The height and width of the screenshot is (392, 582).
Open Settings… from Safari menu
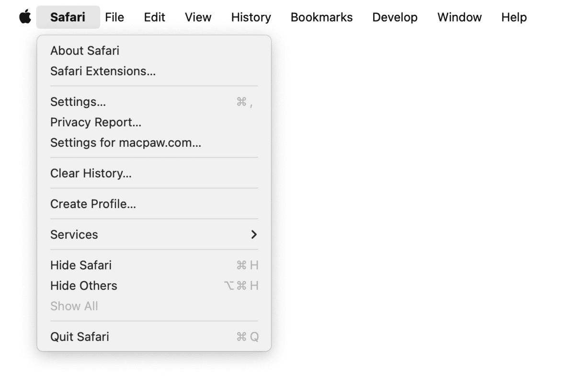tap(154, 102)
